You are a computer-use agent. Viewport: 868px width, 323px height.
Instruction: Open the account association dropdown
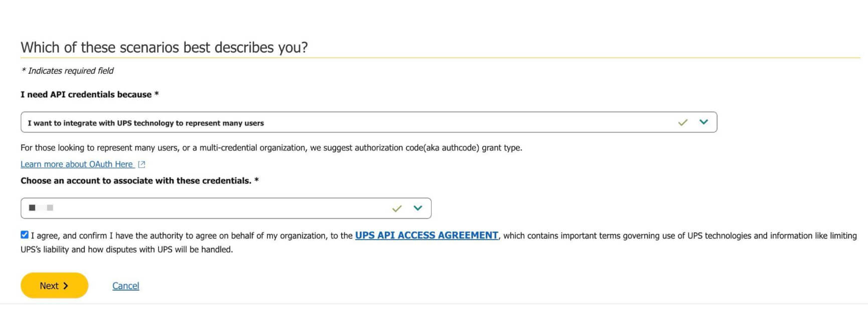[x=226, y=208]
